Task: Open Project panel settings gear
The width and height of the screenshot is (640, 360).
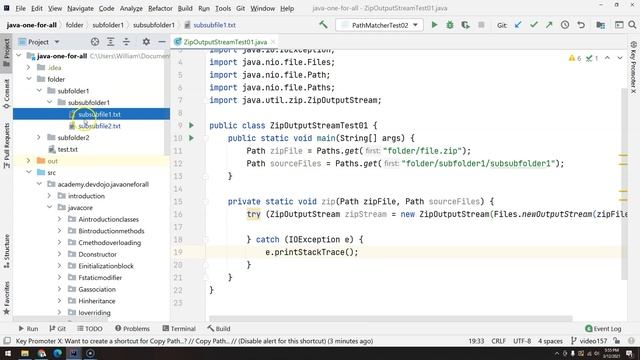Action: [x=146, y=42]
